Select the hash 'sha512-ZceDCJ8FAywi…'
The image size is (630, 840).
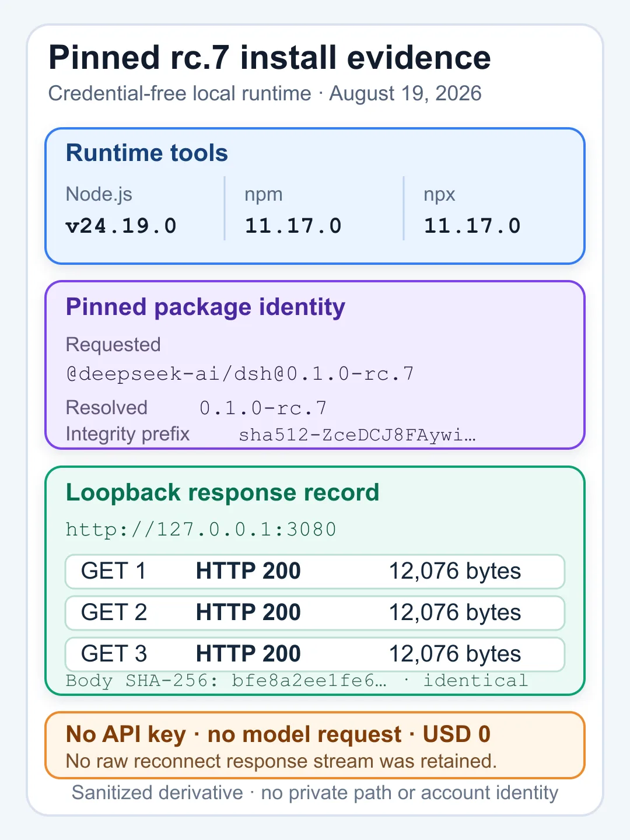(x=358, y=435)
